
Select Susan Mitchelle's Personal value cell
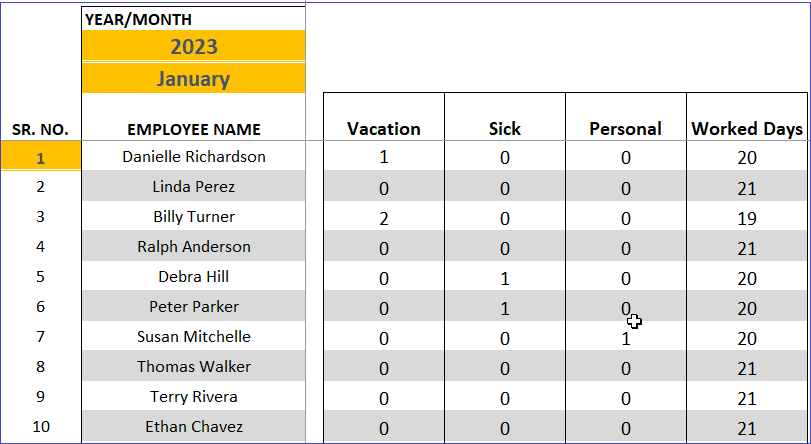click(626, 337)
